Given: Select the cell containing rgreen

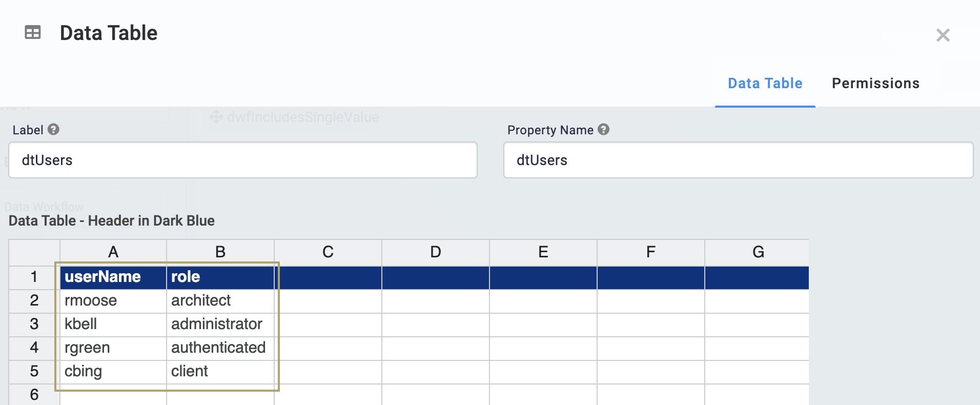Looking at the screenshot, I should click(113, 348).
